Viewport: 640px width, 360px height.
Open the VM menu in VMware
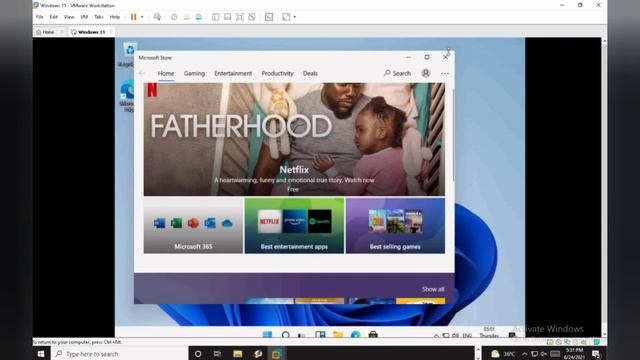point(84,17)
